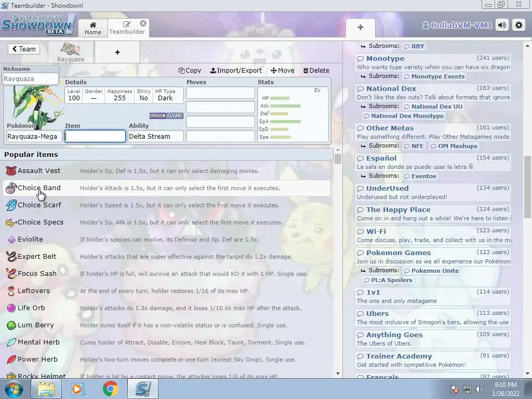This screenshot has height=399, width=532.
Task: Add a new Pokémon with plus tab
Action: [117, 52]
